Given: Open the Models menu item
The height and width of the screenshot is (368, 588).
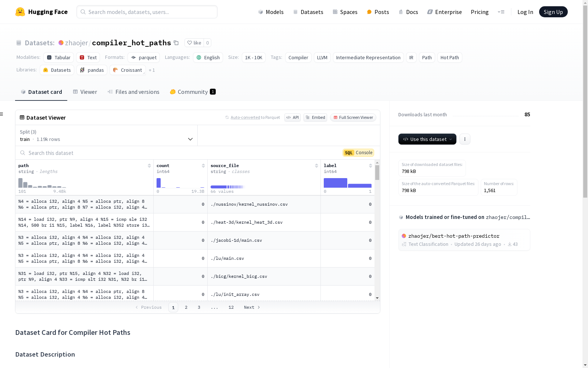Looking at the screenshot, I should [271, 12].
